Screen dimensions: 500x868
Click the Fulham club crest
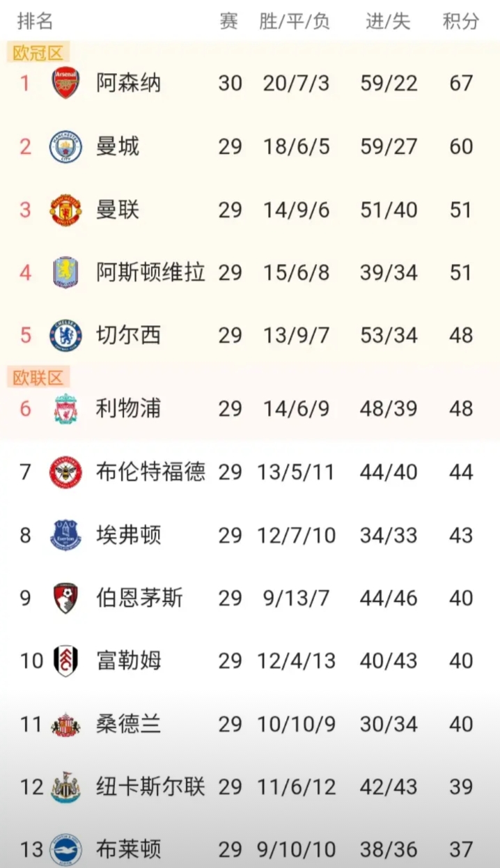point(65,661)
